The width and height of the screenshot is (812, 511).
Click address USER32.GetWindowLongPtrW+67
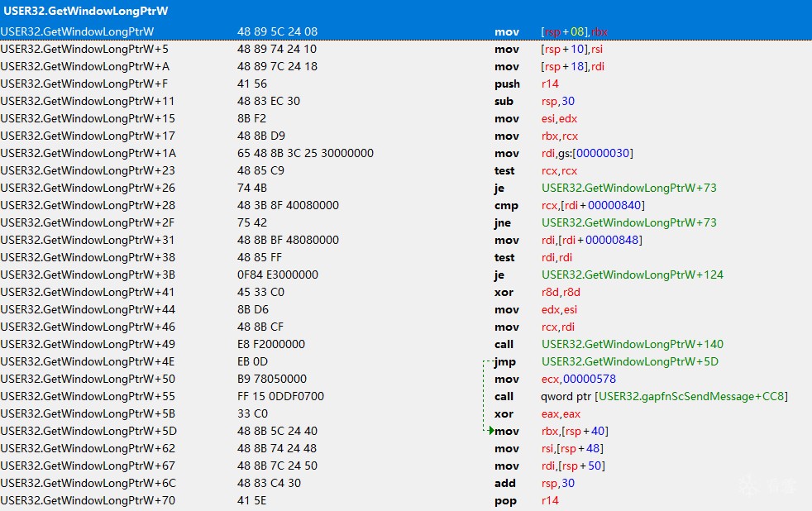click(x=88, y=466)
